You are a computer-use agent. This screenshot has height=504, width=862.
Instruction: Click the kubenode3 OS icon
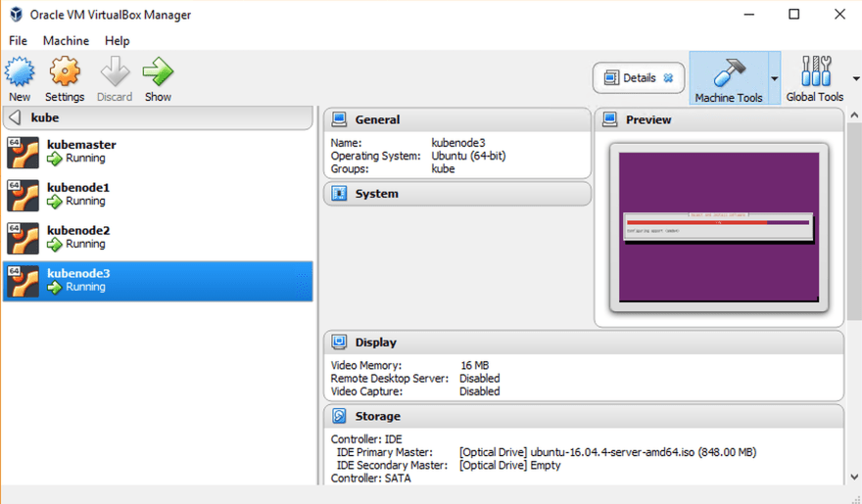(x=24, y=281)
